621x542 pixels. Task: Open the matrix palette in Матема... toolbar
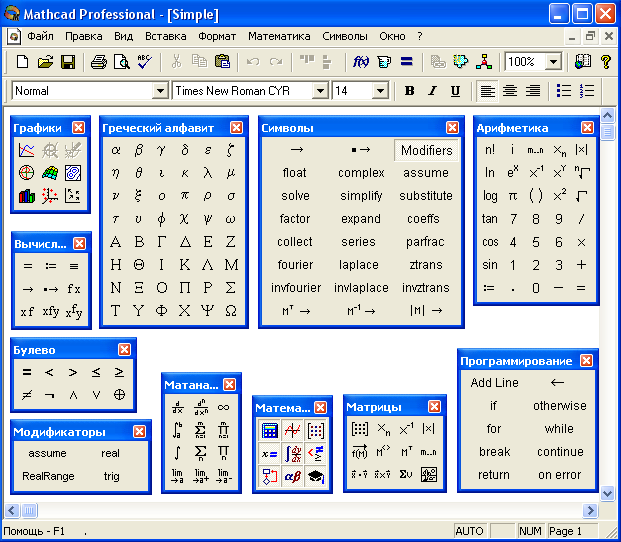pyautogui.click(x=316, y=430)
